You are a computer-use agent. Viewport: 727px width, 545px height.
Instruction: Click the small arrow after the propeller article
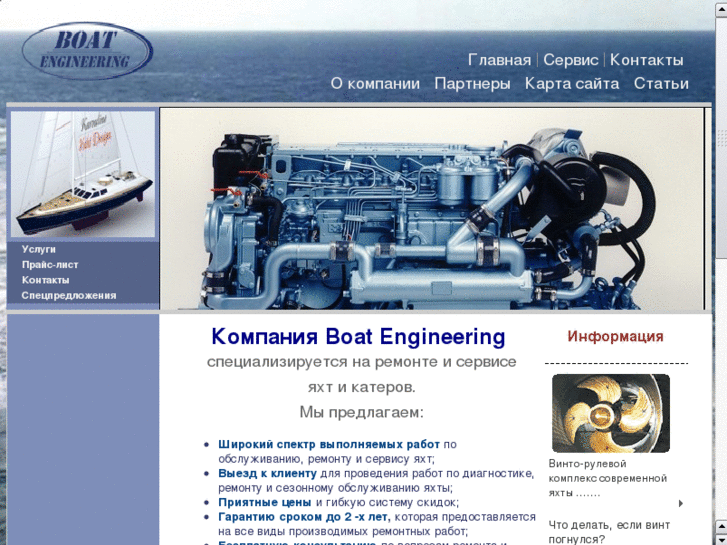tap(681, 503)
